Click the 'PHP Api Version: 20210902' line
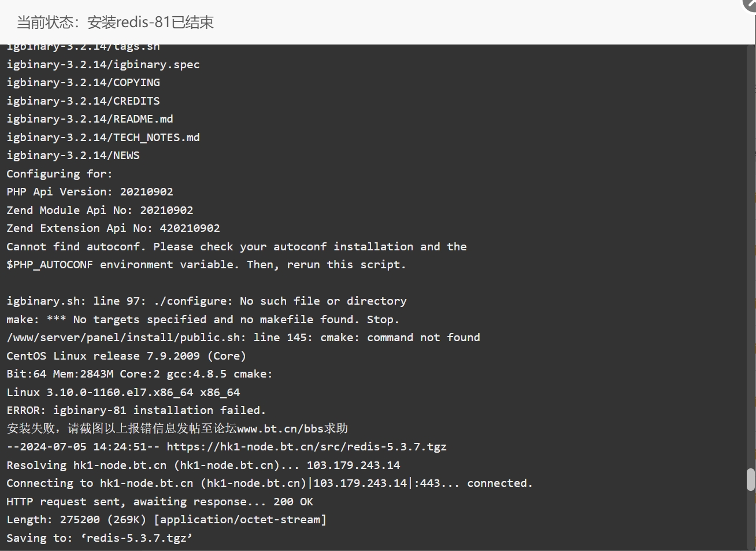Viewport: 756px width, 551px height. point(90,192)
